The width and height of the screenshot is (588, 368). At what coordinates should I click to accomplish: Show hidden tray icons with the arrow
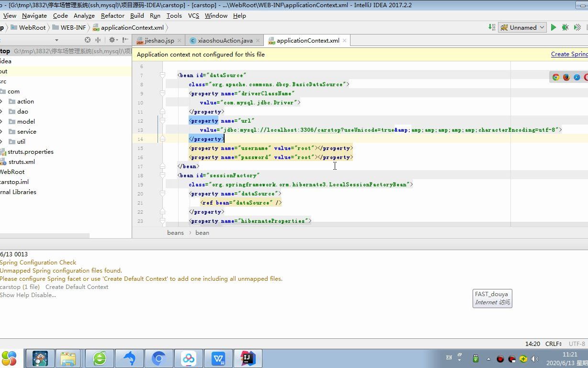(489, 358)
